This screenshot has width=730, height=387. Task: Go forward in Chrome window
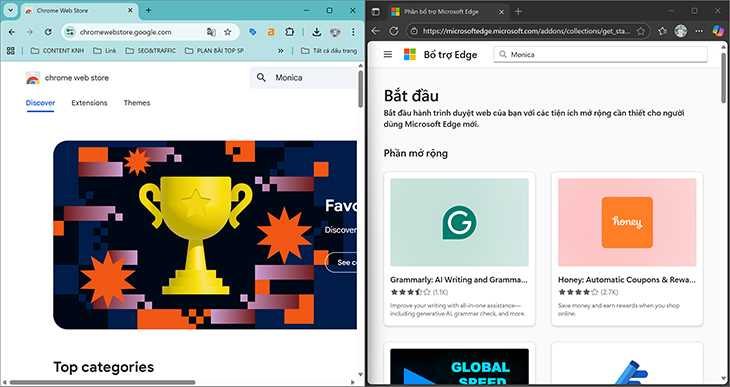pos(30,32)
